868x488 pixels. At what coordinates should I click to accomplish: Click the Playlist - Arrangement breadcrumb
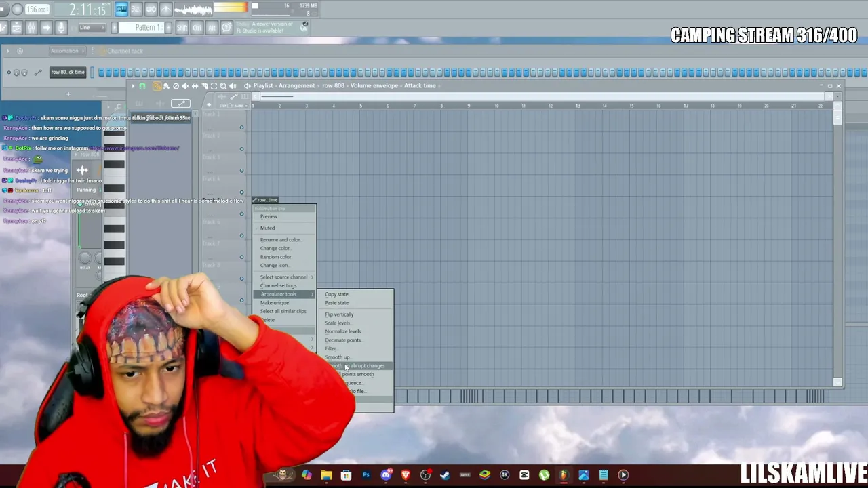[284, 86]
